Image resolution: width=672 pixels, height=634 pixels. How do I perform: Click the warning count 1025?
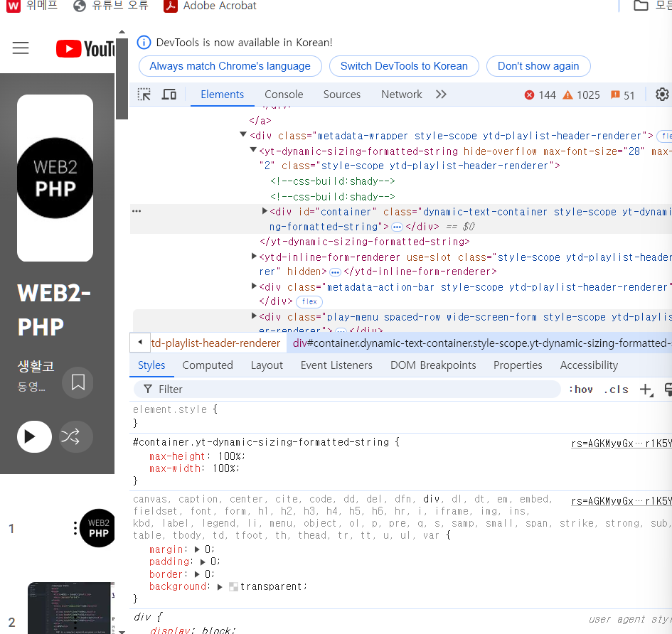(581, 95)
